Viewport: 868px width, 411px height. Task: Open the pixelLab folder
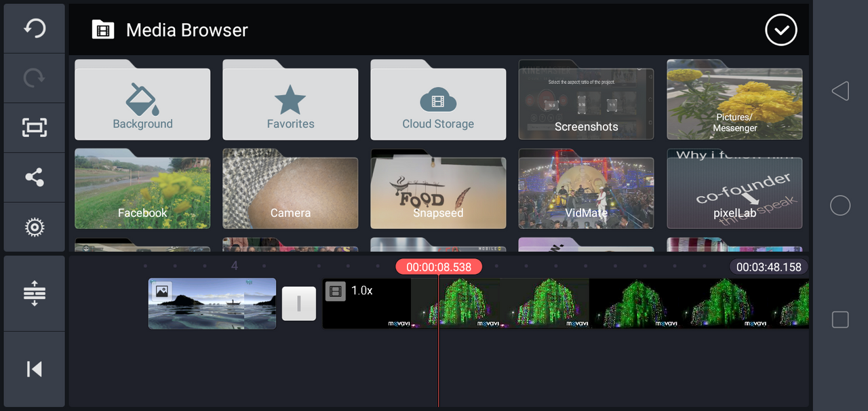pyautogui.click(x=734, y=189)
